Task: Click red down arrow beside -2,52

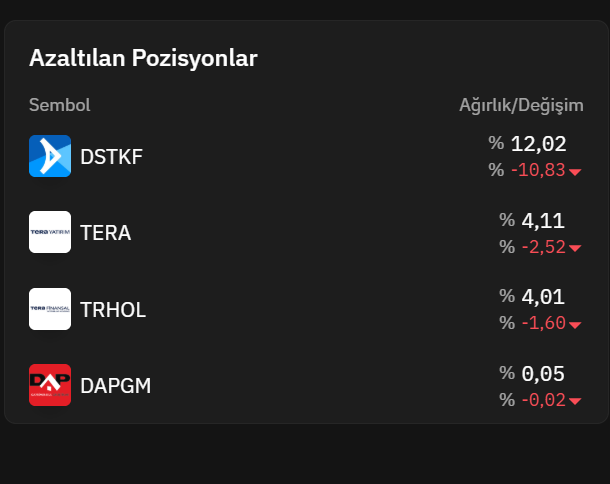Action: (x=575, y=248)
